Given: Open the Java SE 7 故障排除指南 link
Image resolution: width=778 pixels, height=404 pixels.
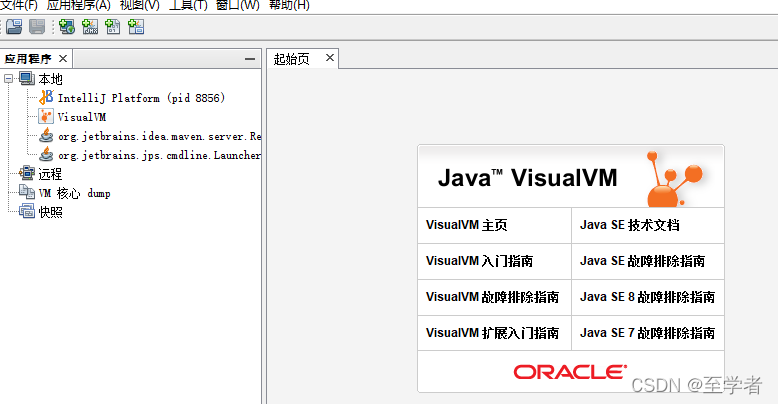Looking at the screenshot, I should click(648, 333).
